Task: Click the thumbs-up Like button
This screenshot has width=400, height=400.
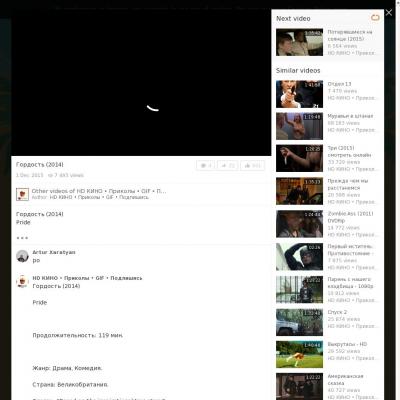Action: coord(252,165)
